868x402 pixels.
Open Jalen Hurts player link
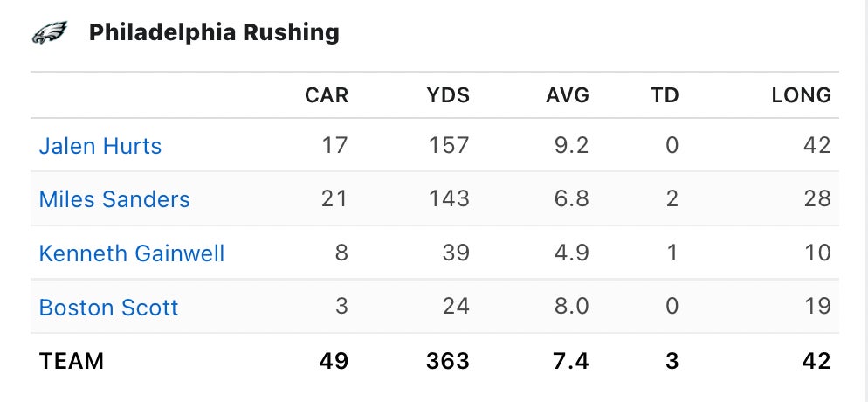tap(100, 145)
